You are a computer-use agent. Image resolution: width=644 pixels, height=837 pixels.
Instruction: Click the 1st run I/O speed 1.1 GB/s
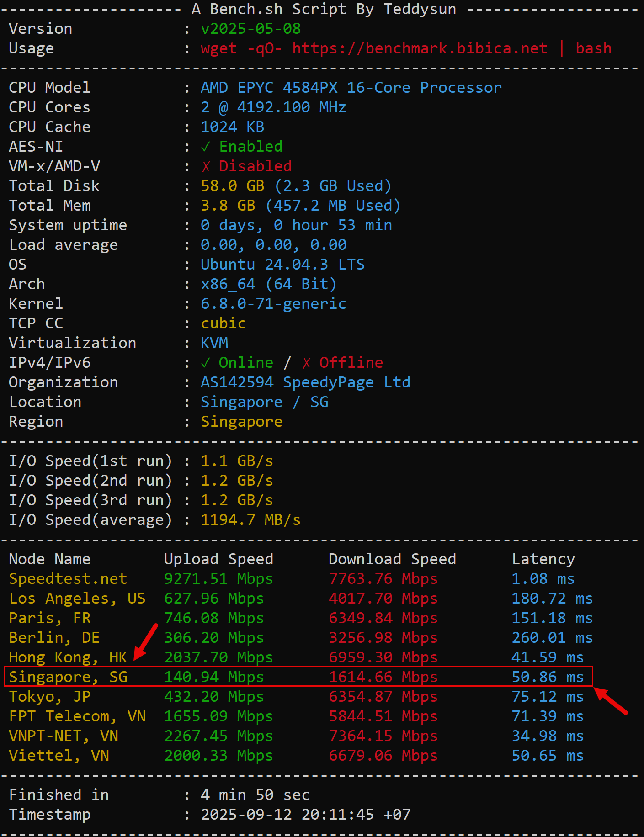[x=237, y=461]
